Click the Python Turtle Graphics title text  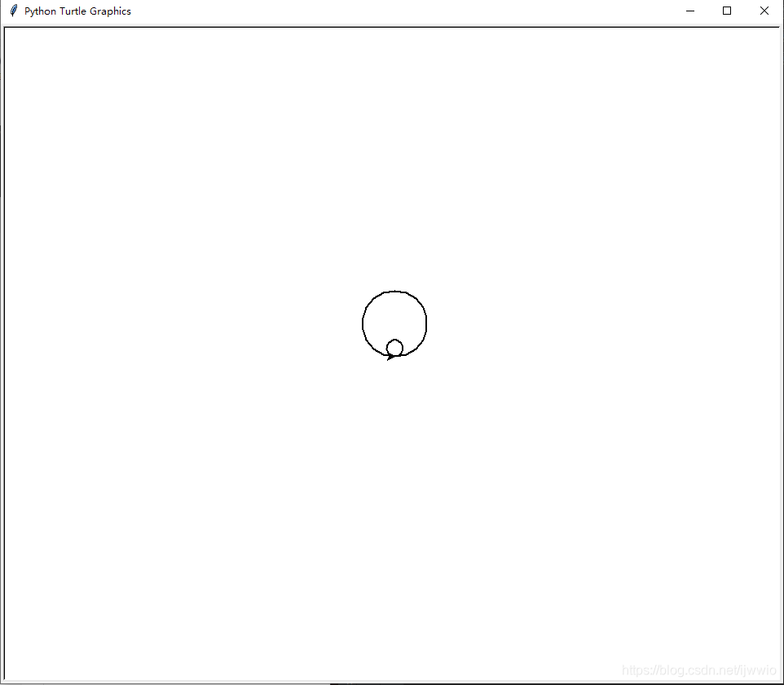(77, 11)
